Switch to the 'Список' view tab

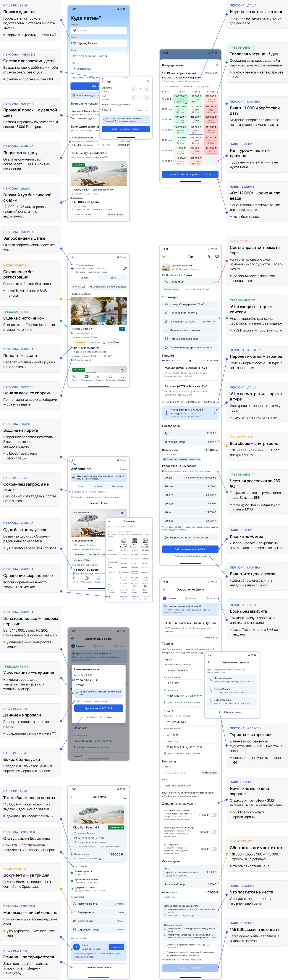85,278
